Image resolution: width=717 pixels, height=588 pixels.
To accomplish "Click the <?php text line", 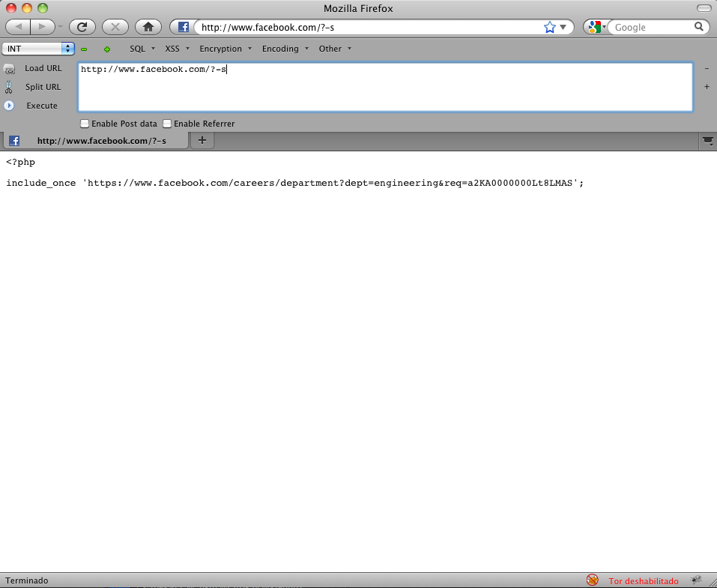I will [x=20, y=162].
